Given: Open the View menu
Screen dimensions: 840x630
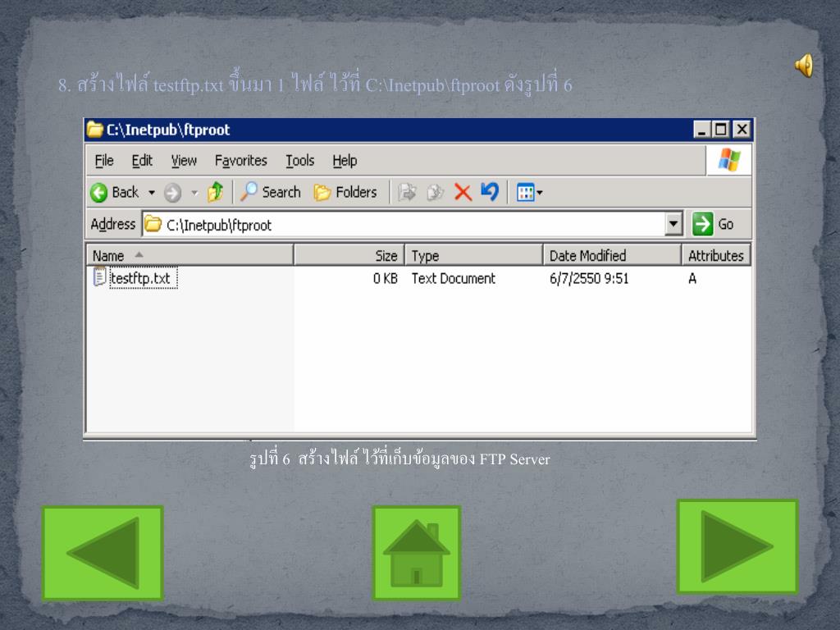Looking at the screenshot, I should click(184, 161).
